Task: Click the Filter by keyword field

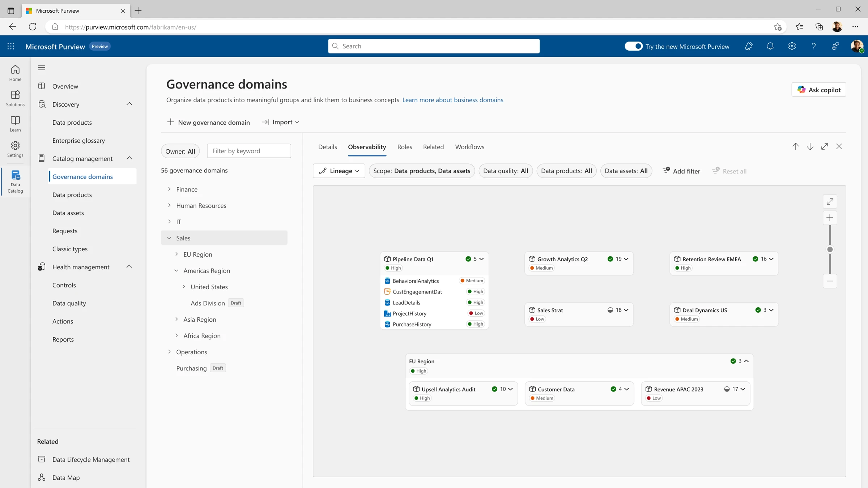Action: click(x=249, y=151)
